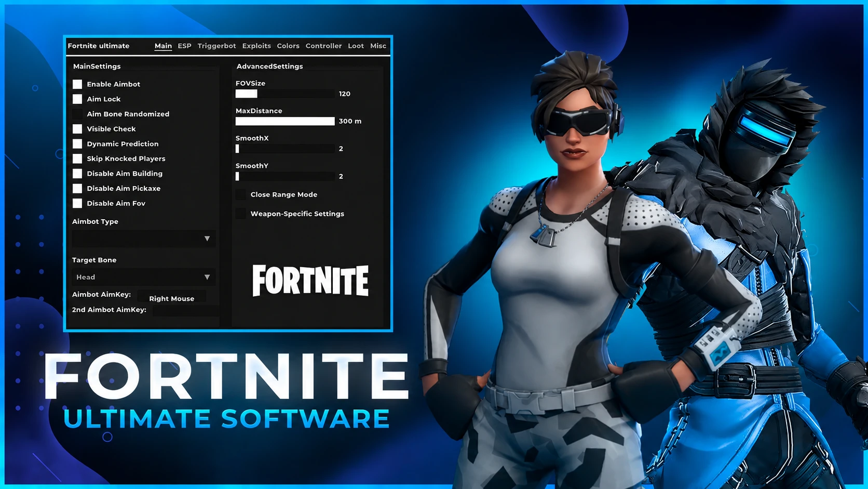The width and height of the screenshot is (868, 489).
Task: Check the Aim Bone Randomized box
Action: 77,114
